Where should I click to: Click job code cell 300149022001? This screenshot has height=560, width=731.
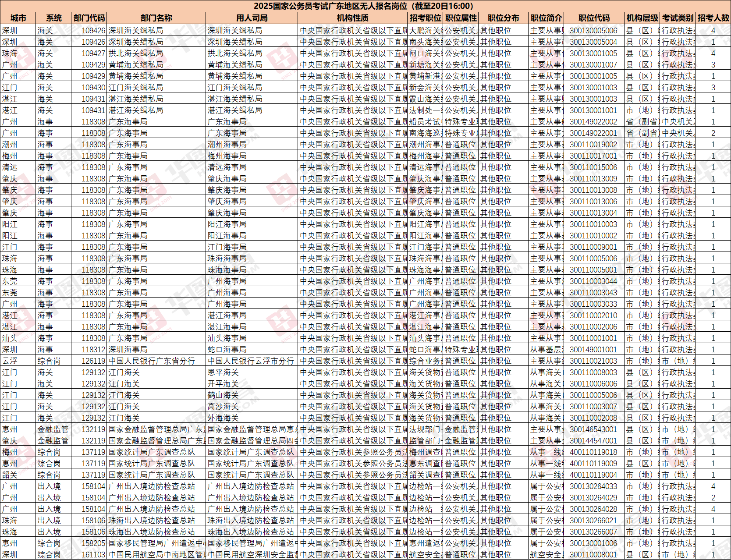pyautogui.click(x=594, y=133)
